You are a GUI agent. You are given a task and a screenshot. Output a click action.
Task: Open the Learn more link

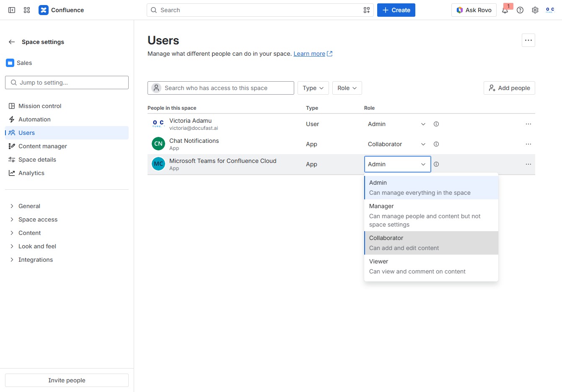313,54
